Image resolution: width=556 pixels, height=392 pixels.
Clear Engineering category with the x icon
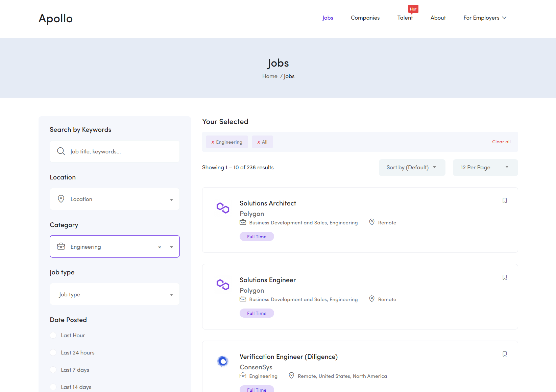(160, 247)
